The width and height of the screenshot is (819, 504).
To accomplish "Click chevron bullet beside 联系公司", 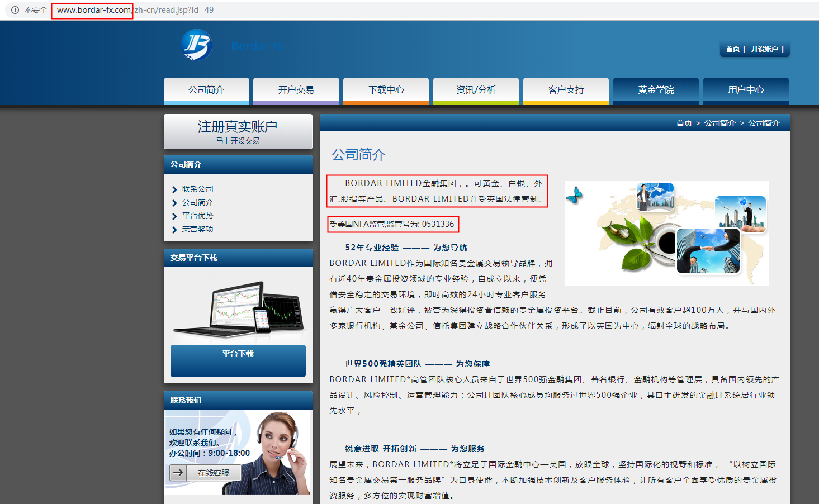I will pos(174,189).
